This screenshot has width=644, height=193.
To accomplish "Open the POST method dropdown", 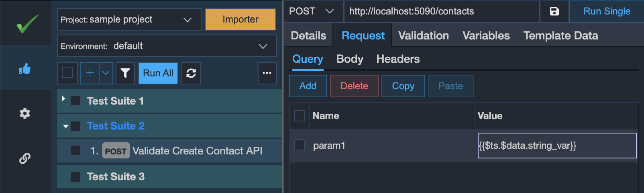I will pyautogui.click(x=312, y=11).
